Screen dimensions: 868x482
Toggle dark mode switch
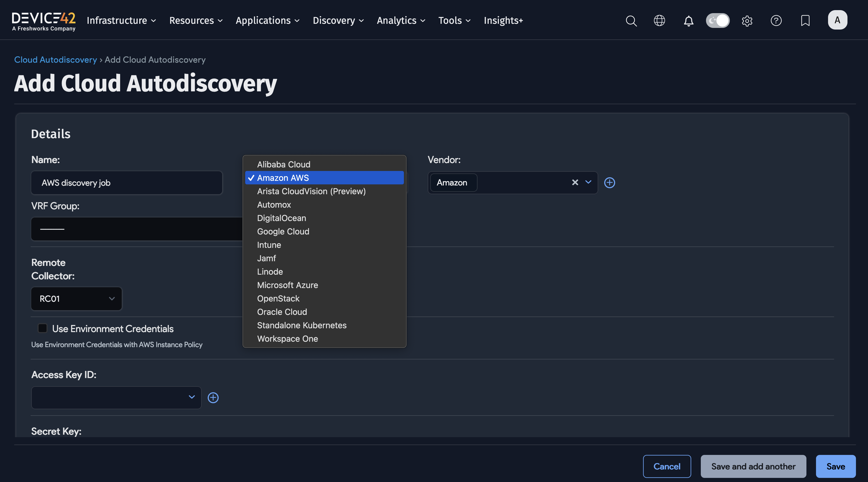pyautogui.click(x=718, y=21)
